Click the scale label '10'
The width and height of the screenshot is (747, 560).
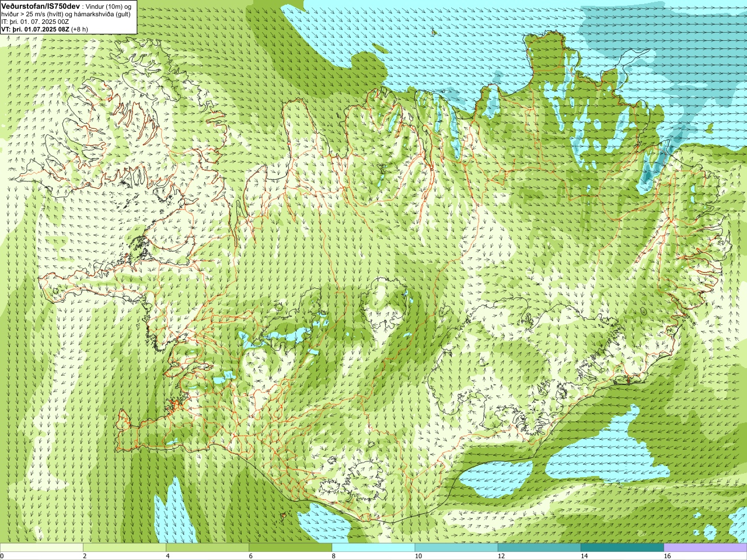(418, 556)
